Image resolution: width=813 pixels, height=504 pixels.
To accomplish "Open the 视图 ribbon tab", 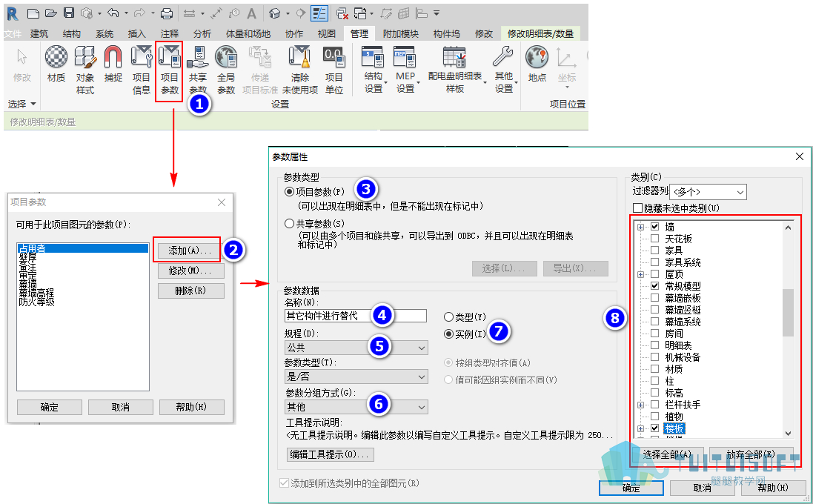I will pyautogui.click(x=327, y=33).
